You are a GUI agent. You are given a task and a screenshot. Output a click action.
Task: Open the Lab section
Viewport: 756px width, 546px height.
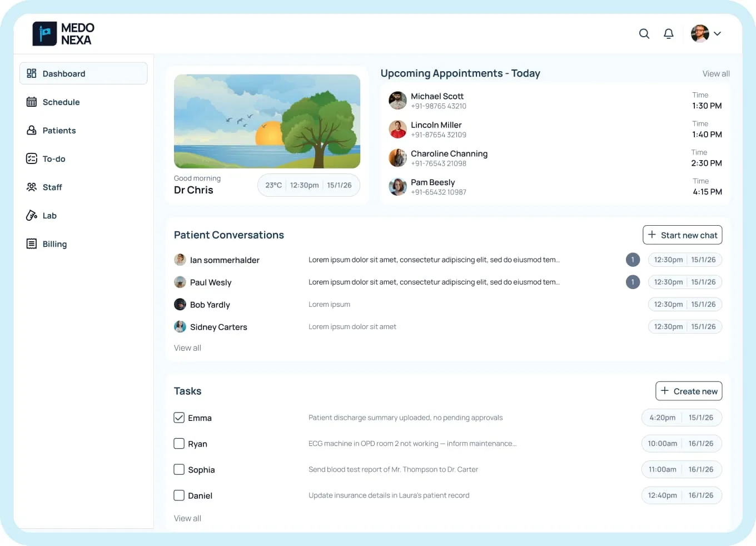point(32,215)
